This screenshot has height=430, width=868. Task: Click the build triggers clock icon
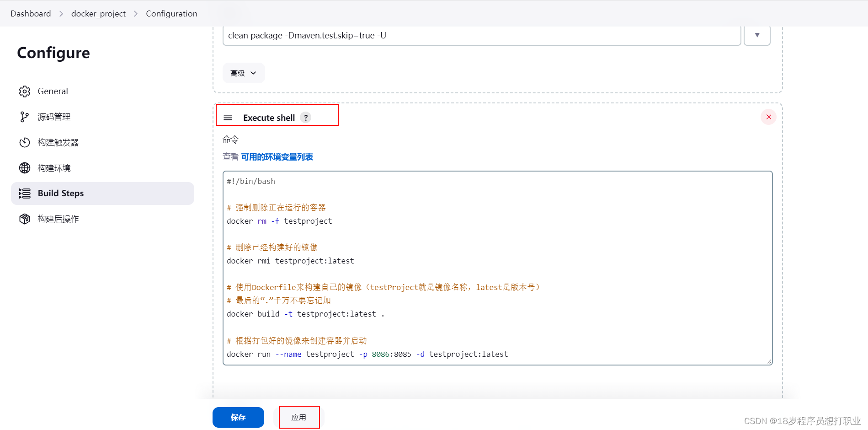tap(25, 143)
